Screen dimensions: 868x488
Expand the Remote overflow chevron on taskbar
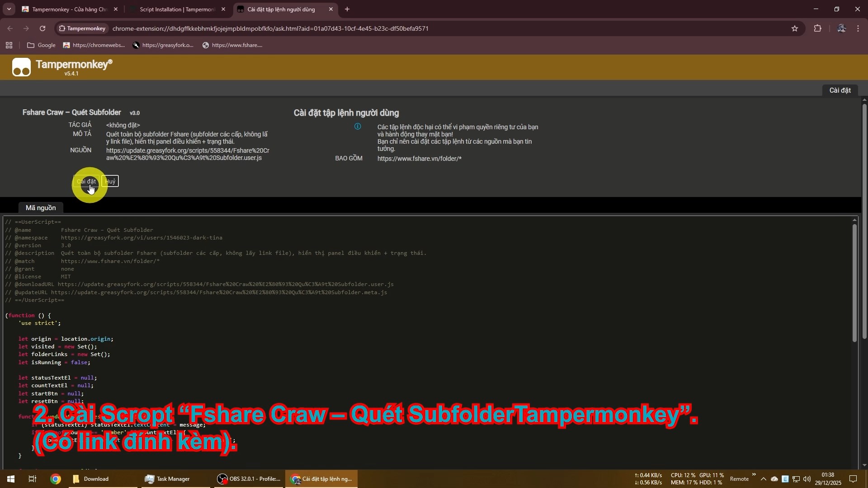(755, 474)
